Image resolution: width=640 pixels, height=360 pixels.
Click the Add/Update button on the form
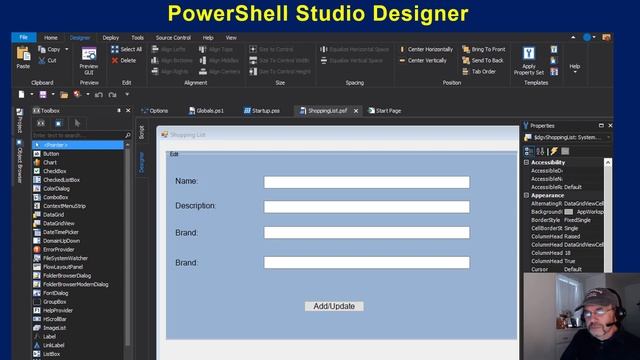[334, 306]
